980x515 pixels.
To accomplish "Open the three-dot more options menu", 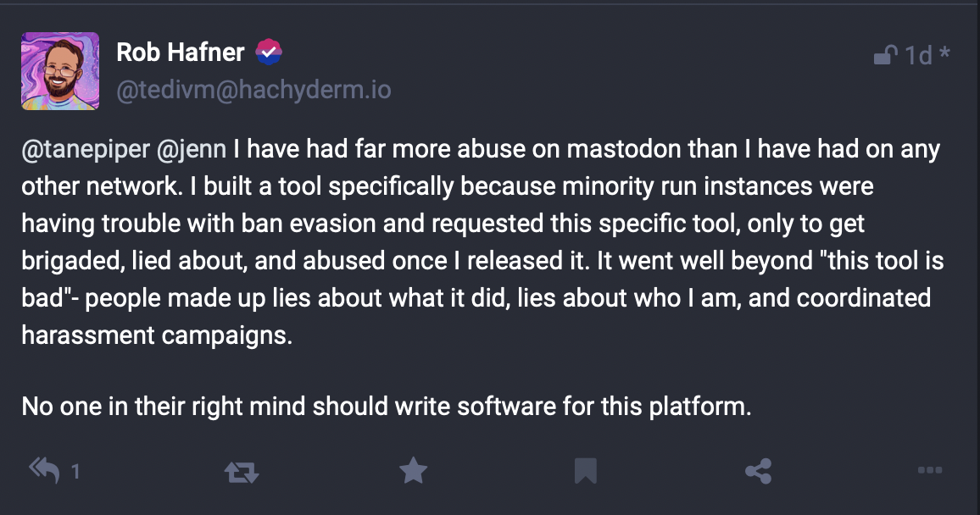I will click(930, 471).
